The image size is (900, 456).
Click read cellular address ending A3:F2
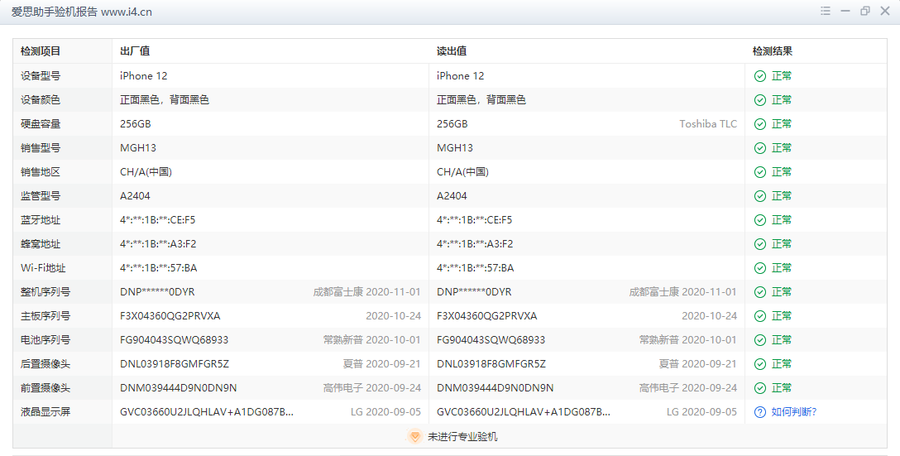(475, 244)
